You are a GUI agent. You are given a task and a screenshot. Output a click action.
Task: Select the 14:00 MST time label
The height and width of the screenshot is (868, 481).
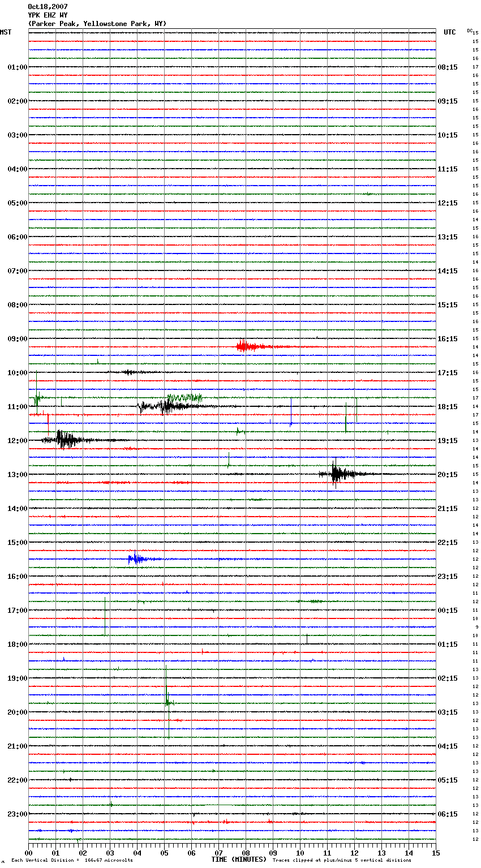[x=18, y=509]
